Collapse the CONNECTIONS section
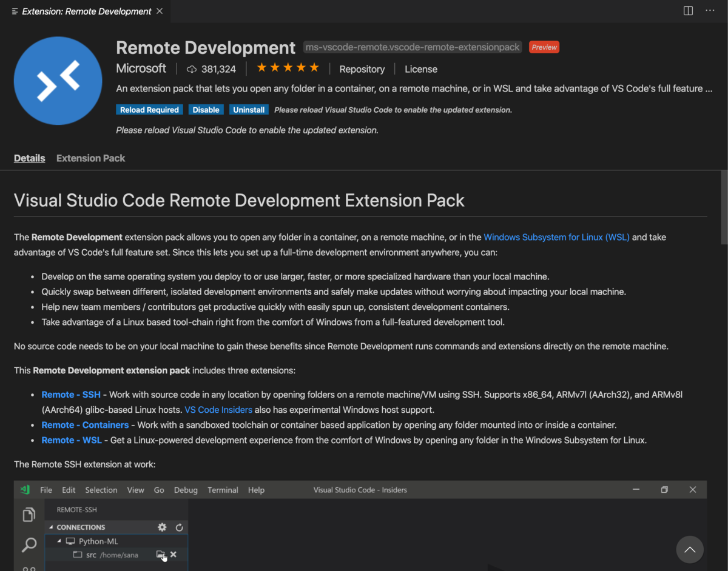The image size is (728, 571). coord(51,527)
